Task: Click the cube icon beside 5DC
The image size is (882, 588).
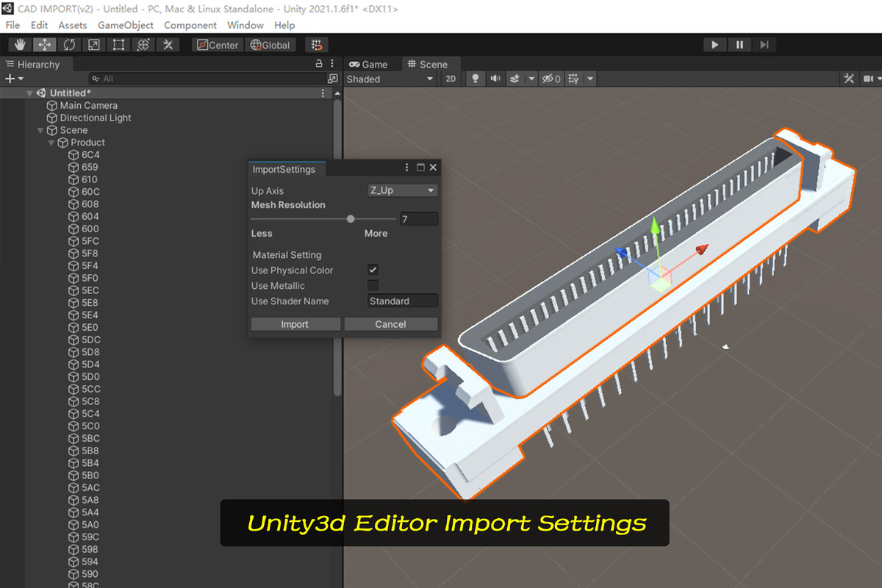Action: pyautogui.click(x=73, y=340)
